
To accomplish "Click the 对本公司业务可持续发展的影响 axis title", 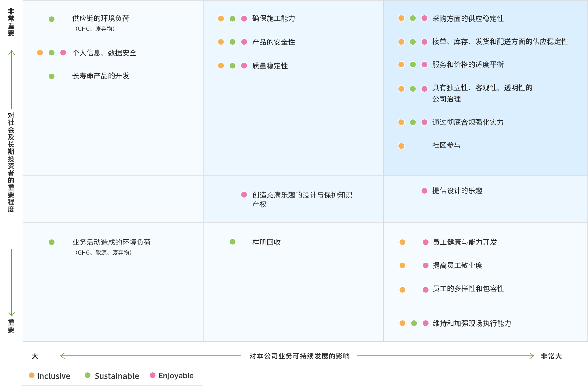I will [x=299, y=356].
